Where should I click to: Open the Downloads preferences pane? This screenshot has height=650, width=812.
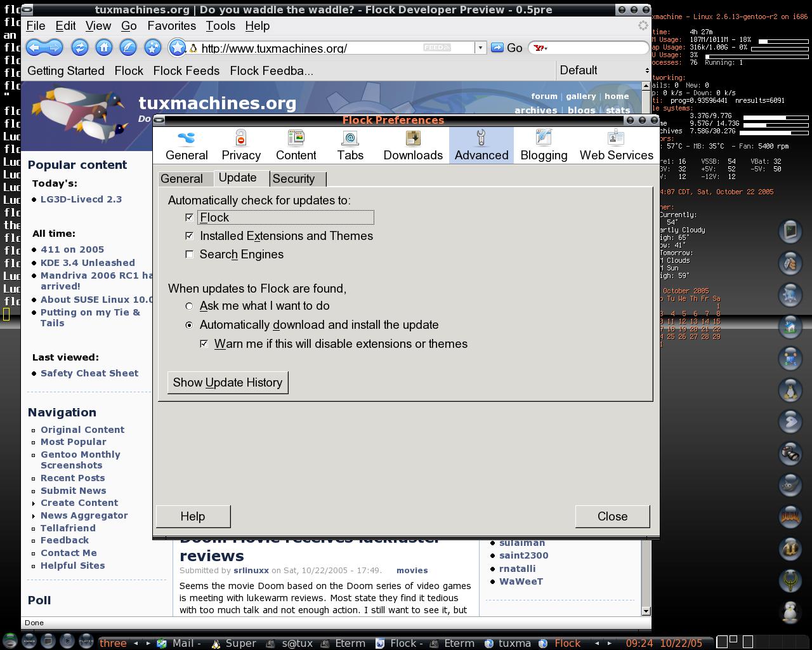tap(413, 145)
